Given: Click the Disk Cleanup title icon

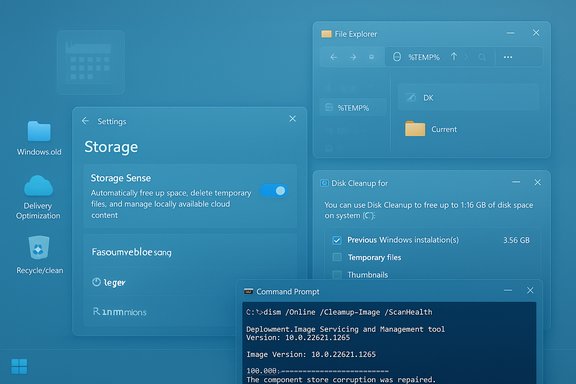Looking at the screenshot, I should [x=324, y=183].
